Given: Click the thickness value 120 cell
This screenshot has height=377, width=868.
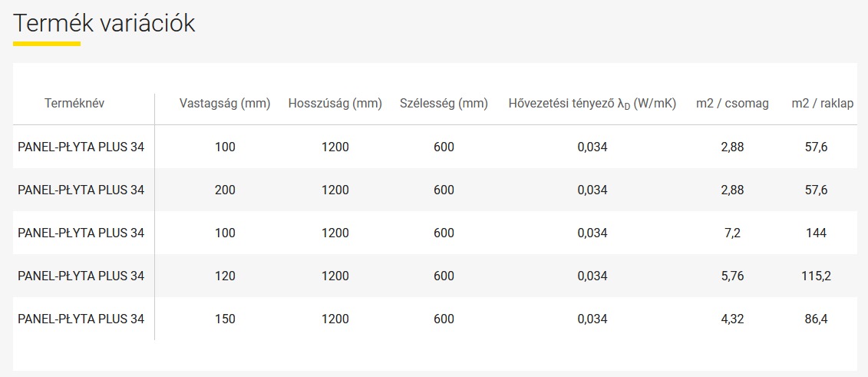Looking at the screenshot, I should click(225, 276).
